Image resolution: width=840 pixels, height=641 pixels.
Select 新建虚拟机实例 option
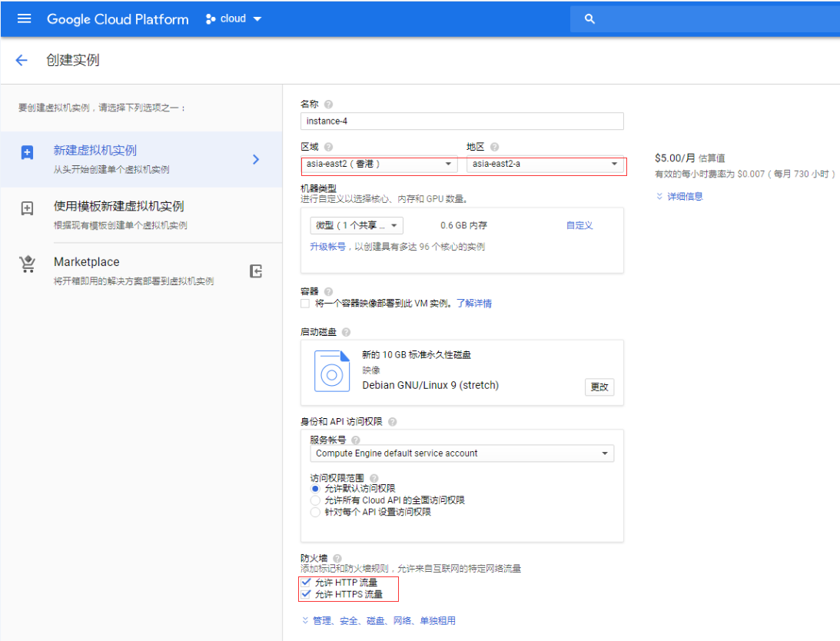coord(141,159)
